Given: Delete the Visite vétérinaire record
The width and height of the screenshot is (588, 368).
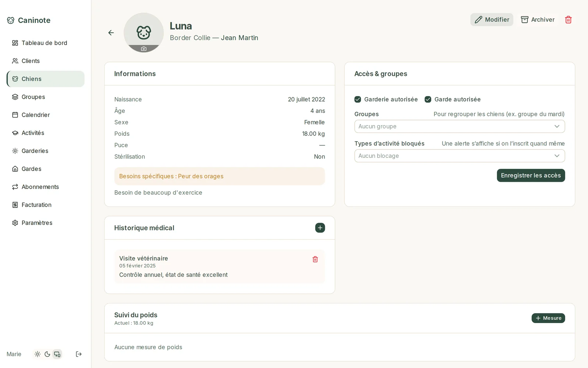Looking at the screenshot, I should click(x=315, y=259).
